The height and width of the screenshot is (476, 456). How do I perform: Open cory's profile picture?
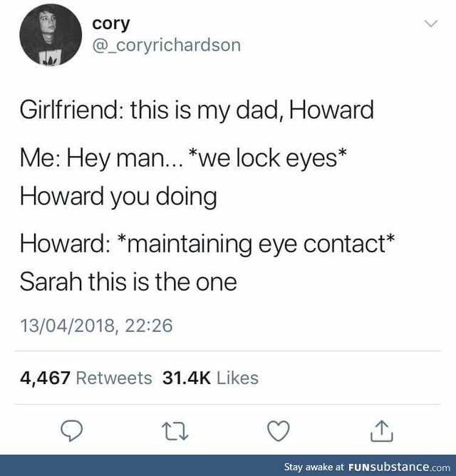coord(51,35)
